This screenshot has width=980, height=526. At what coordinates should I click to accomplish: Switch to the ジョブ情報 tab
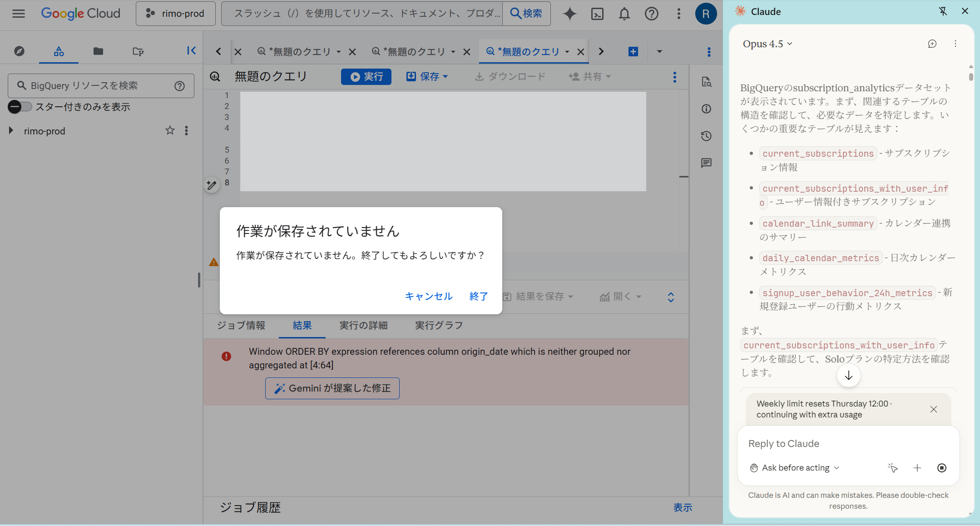241,325
